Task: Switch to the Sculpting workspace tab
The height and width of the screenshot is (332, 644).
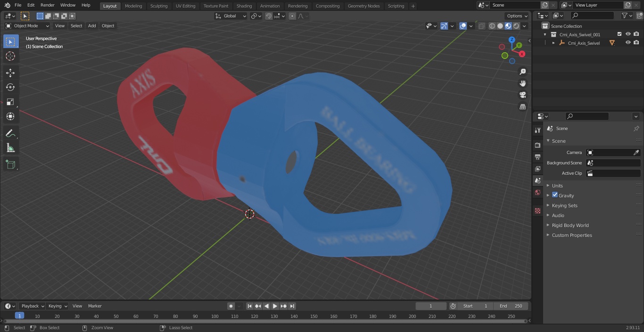Action: [159, 6]
